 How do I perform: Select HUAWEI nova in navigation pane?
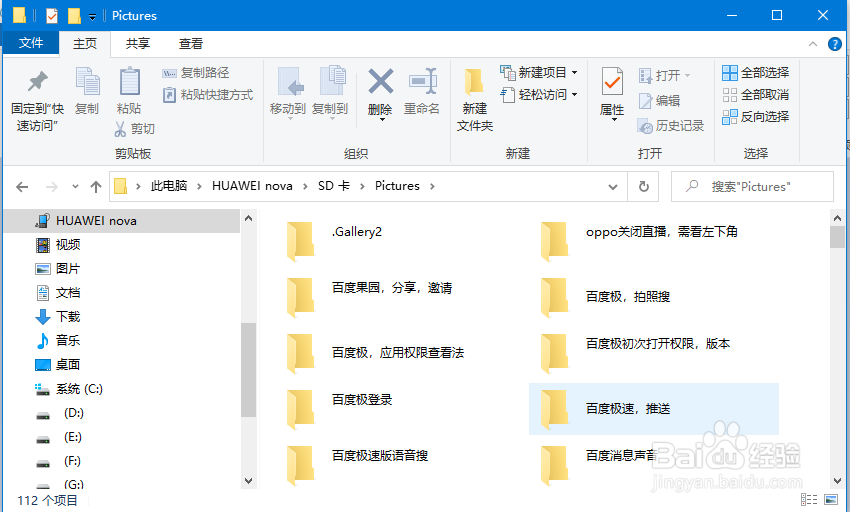pos(121,221)
